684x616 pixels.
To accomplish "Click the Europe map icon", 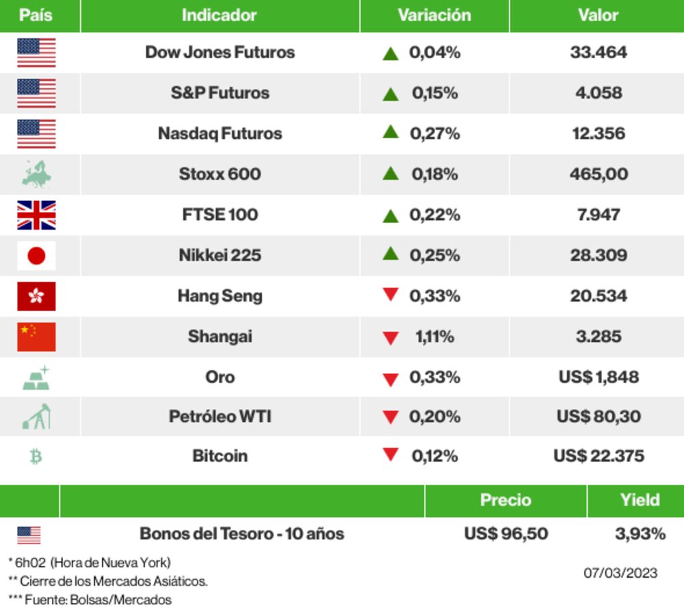I will pos(36,174).
